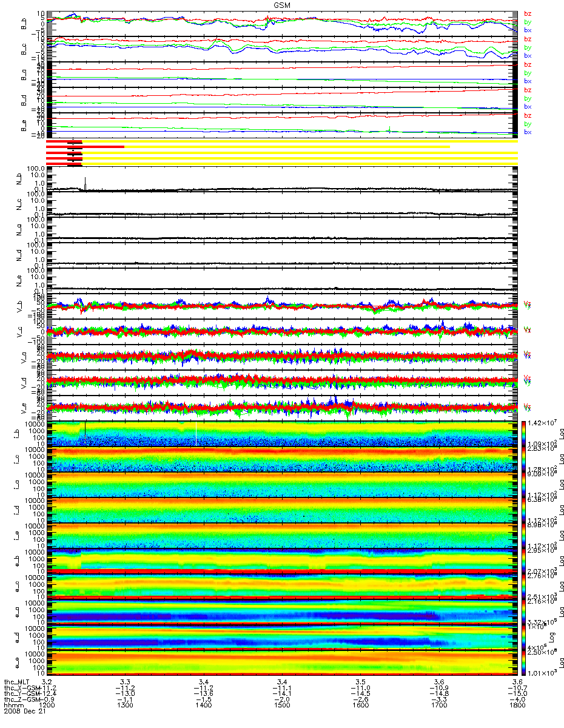
Task: Select the B_b panel axis label
Action: (23, 24)
